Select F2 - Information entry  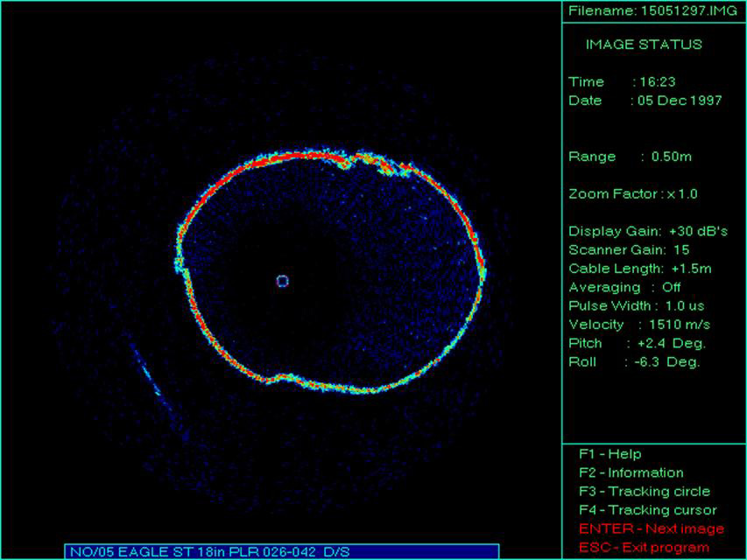631,472
